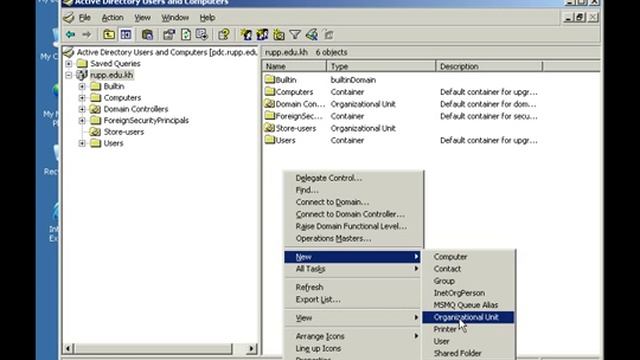The image size is (640, 360).
Task: Open the New submenu in context menu
Action: (x=353, y=257)
